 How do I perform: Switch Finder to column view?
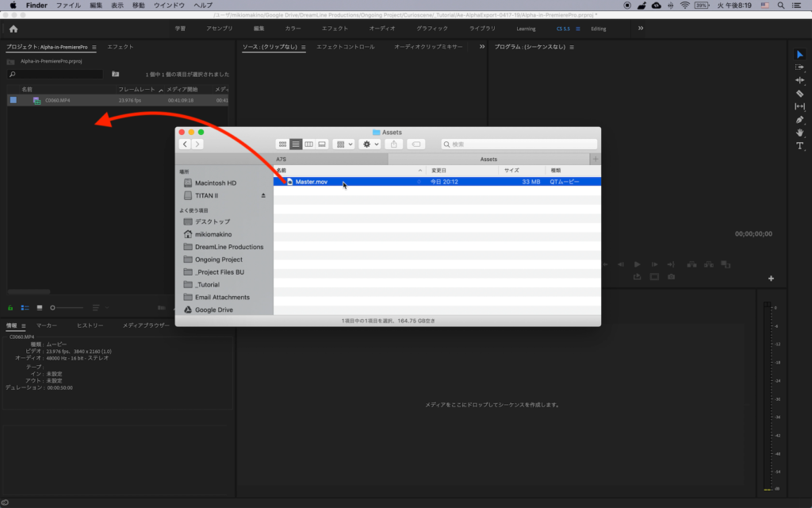click(x=308, y=144)
